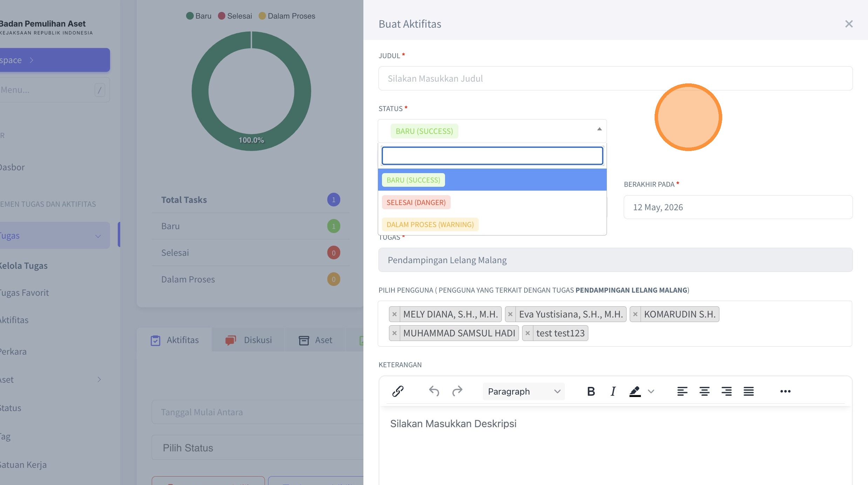
Task: Open the workspace switcher button
Action: [x=54, y=60]
